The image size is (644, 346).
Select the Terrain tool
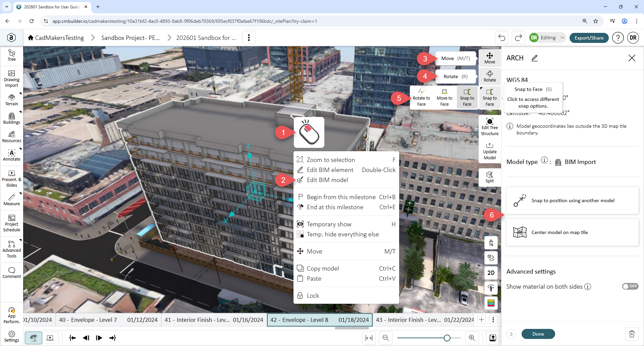(12, 100)
